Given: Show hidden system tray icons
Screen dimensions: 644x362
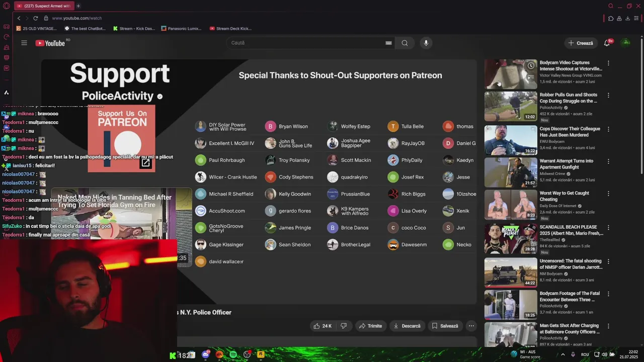Looking at the screenshot, I should [563, 354].
